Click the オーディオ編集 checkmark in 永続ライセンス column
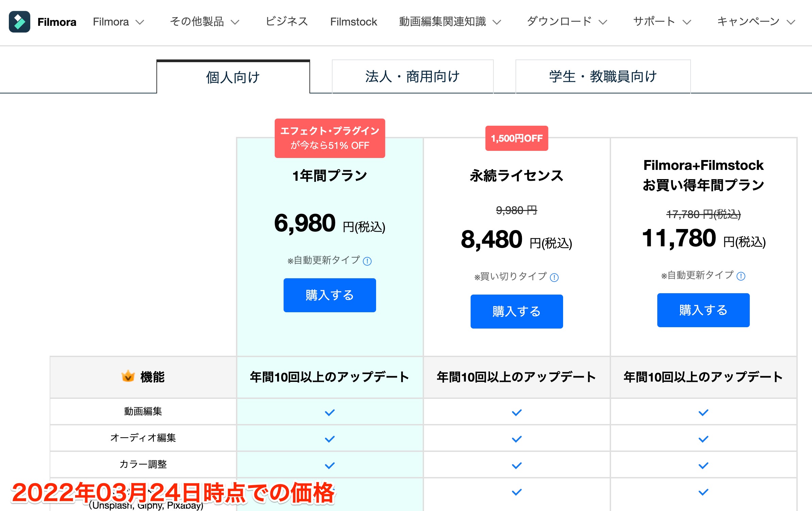 [x=517, y=439]
